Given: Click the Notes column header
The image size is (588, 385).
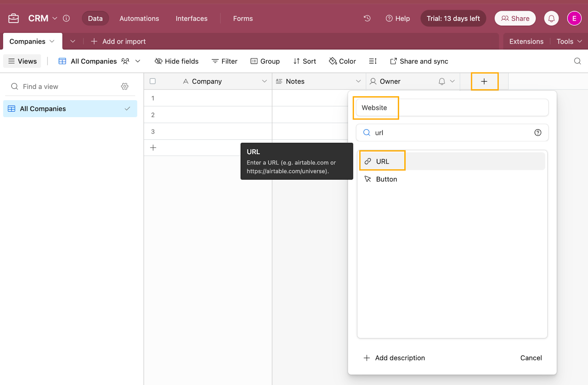Looking at the screenshot, I should coord(319,81).
